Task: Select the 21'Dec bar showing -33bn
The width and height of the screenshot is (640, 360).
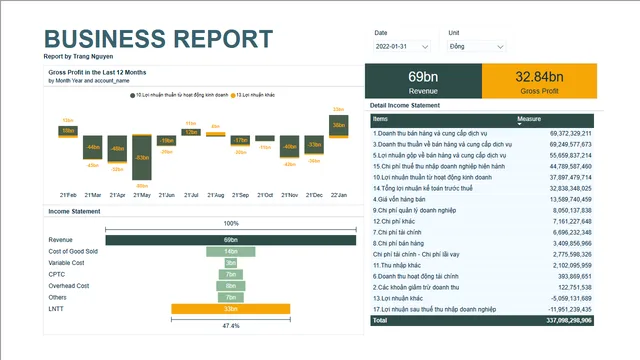Action: 314,145
